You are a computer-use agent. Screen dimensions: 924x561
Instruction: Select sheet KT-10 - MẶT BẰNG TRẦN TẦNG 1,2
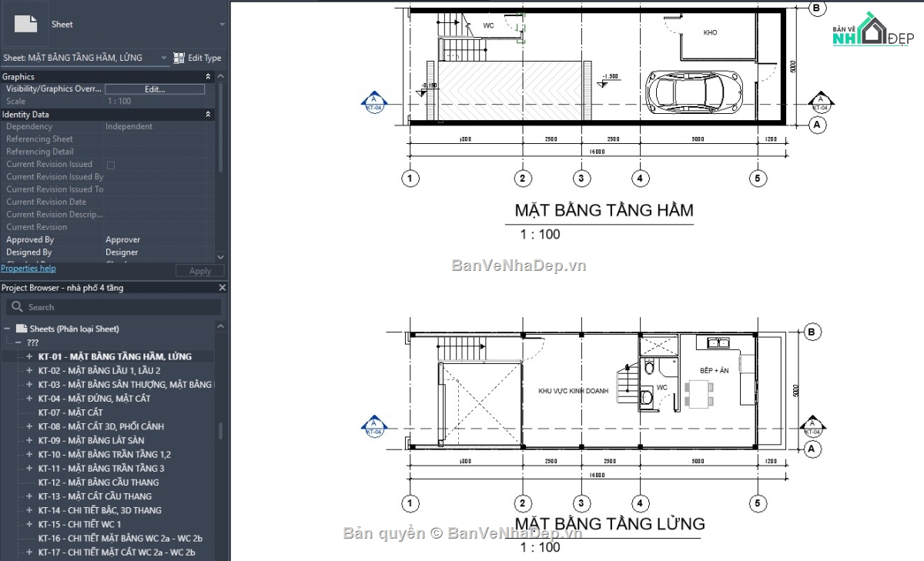[x=105, y=454]
